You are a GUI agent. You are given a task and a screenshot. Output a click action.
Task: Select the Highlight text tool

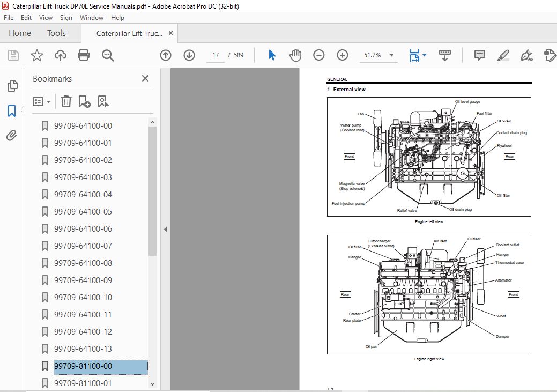503,55
